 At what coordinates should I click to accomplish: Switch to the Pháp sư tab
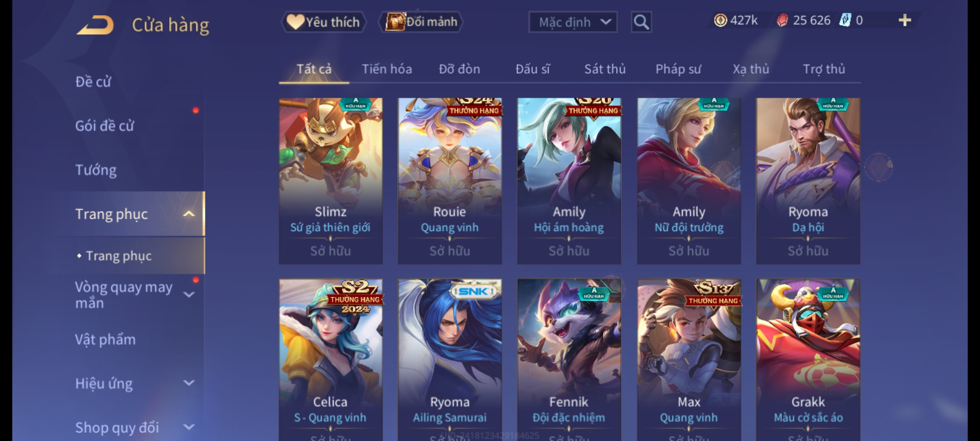click(678, 69)
